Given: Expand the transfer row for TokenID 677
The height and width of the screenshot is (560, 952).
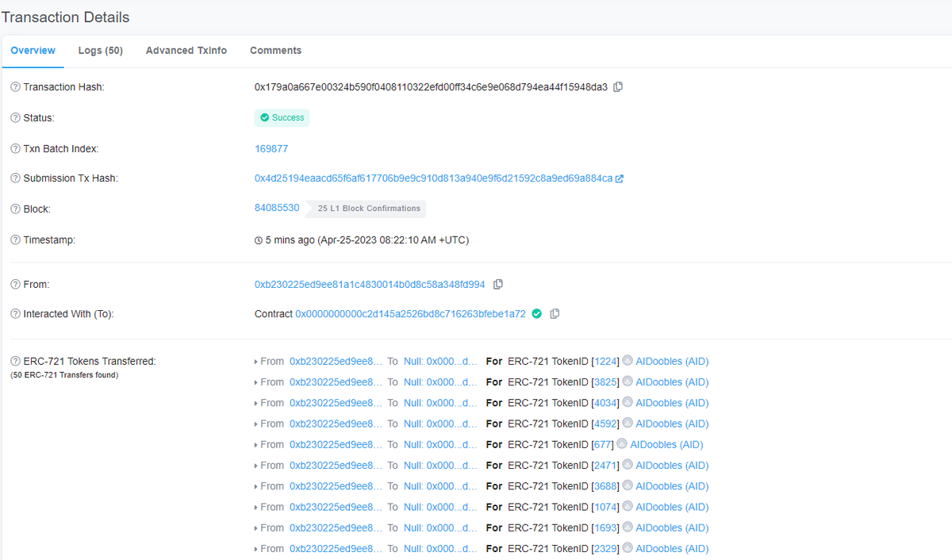Looking at the screenshot, I should (257, 444).
